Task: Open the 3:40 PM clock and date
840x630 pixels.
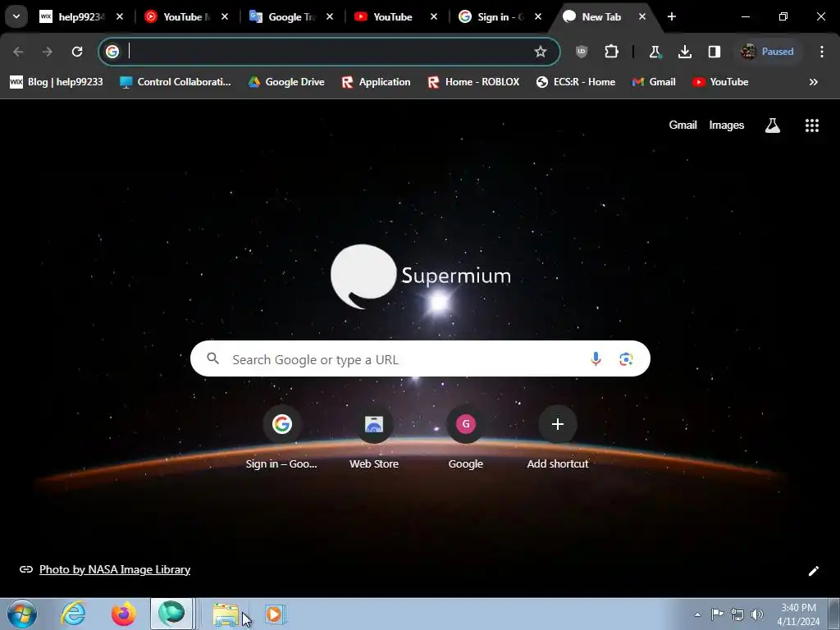Action: pos(798,614)
